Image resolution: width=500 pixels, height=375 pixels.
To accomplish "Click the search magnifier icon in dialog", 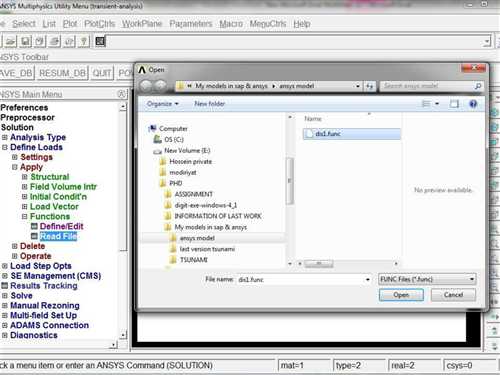I will click(477, 86).
